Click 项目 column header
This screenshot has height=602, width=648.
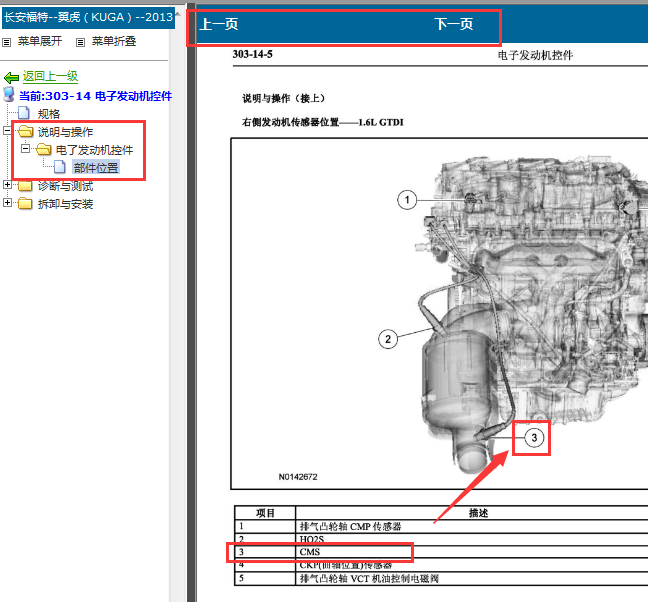pos(265,513)
